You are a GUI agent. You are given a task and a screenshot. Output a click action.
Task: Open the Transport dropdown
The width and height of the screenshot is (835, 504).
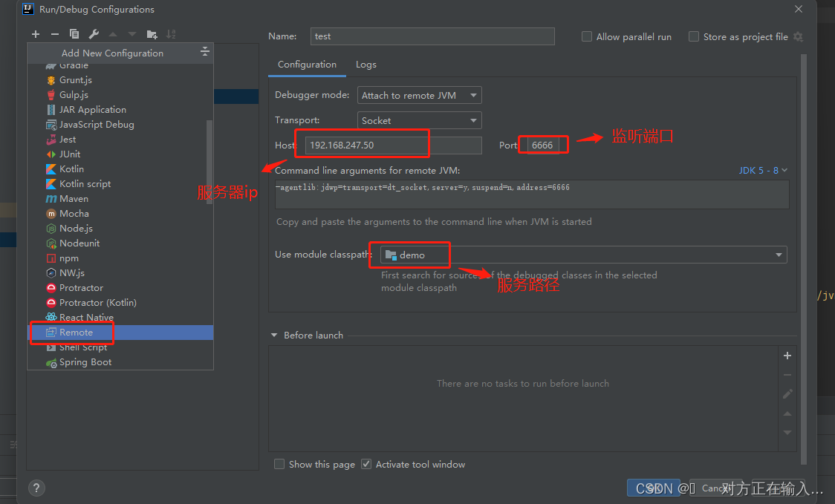(419, 120)
